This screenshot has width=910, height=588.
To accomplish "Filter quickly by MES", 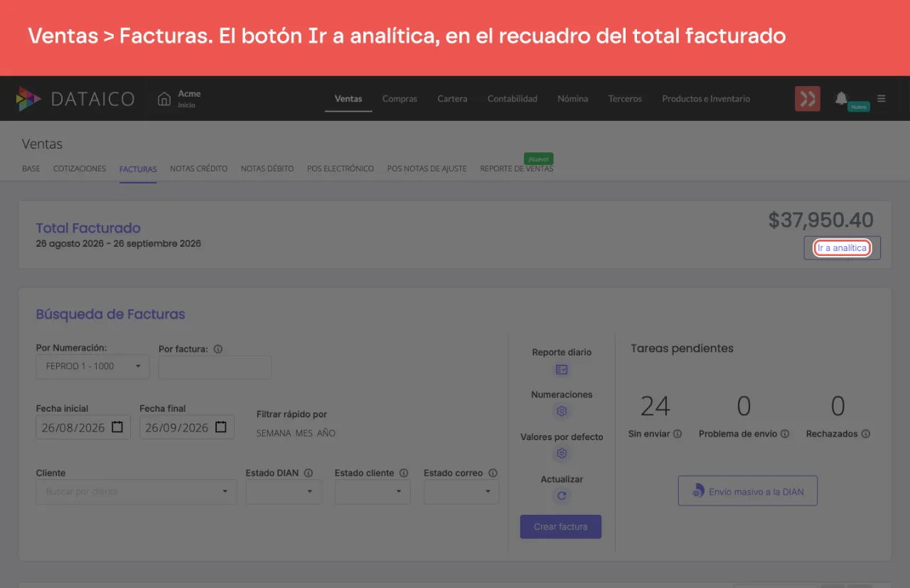I will [304, 433].
